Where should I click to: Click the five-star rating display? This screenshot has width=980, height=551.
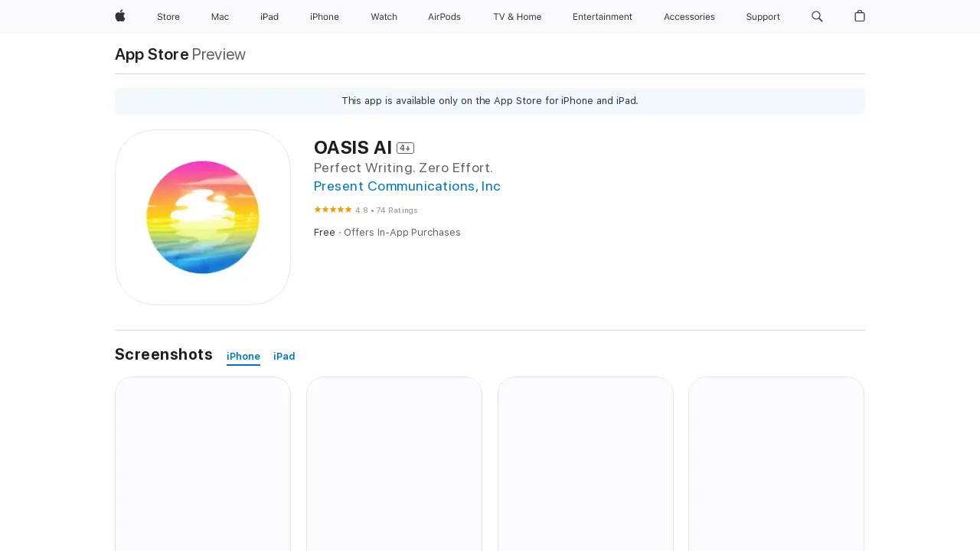332,209
